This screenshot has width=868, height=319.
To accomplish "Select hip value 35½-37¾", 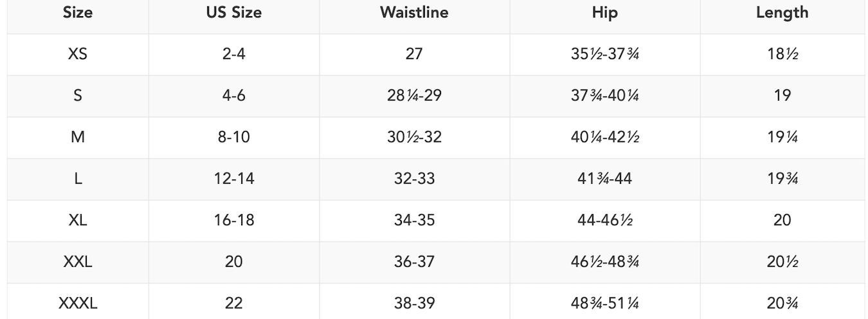I will 604,54.
